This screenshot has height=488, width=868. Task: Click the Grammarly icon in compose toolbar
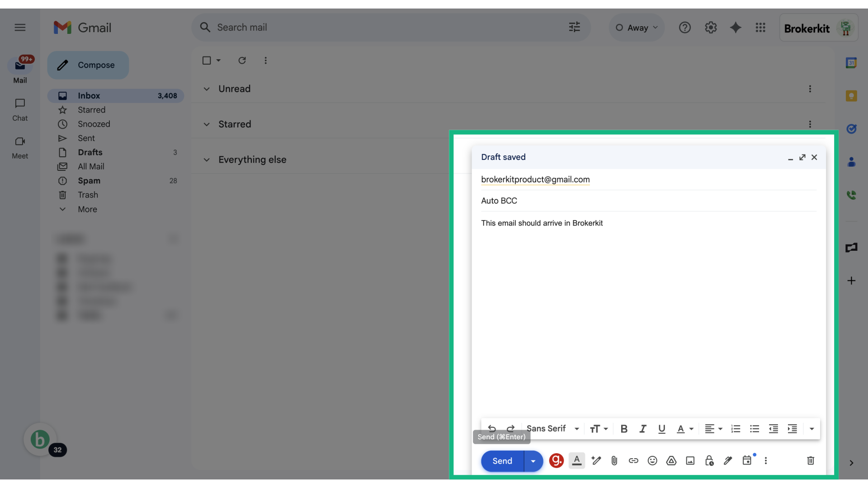pos(556,460)
